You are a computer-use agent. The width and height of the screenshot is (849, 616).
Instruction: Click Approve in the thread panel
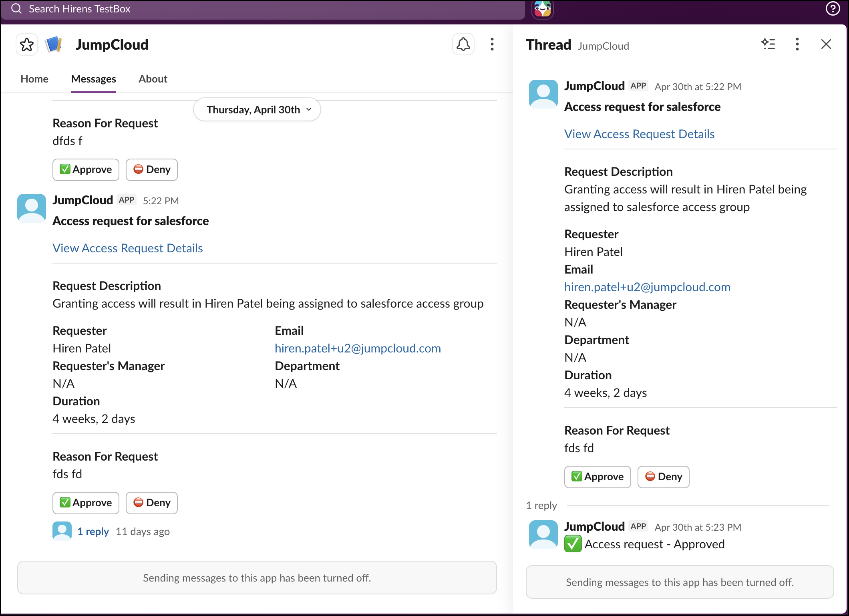click(598, 477)
